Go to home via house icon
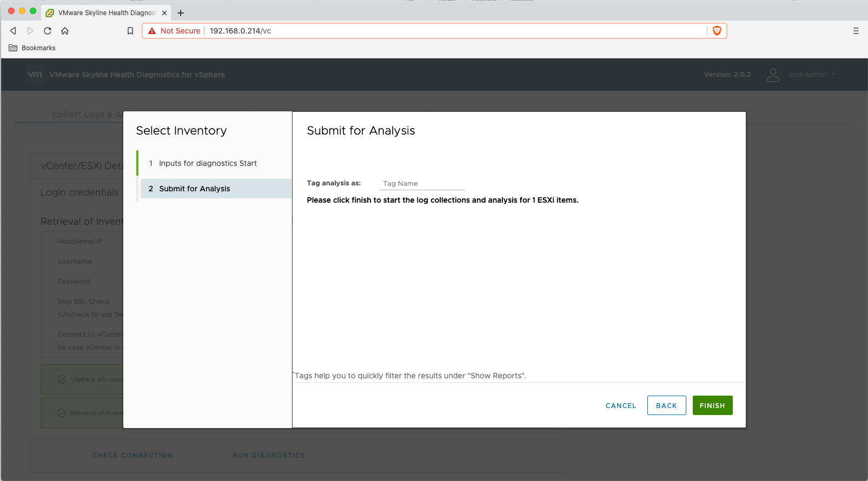 [x=65, y=31]
